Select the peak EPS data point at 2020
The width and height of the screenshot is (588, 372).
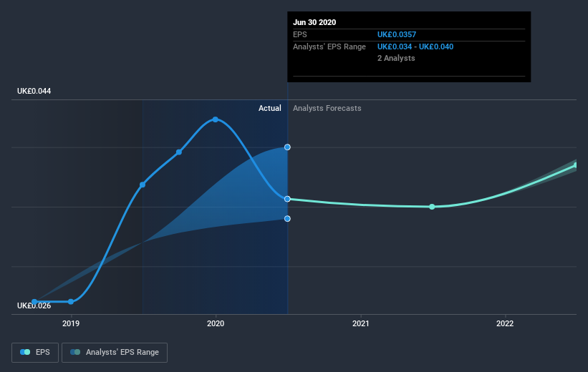pos(216,119)
